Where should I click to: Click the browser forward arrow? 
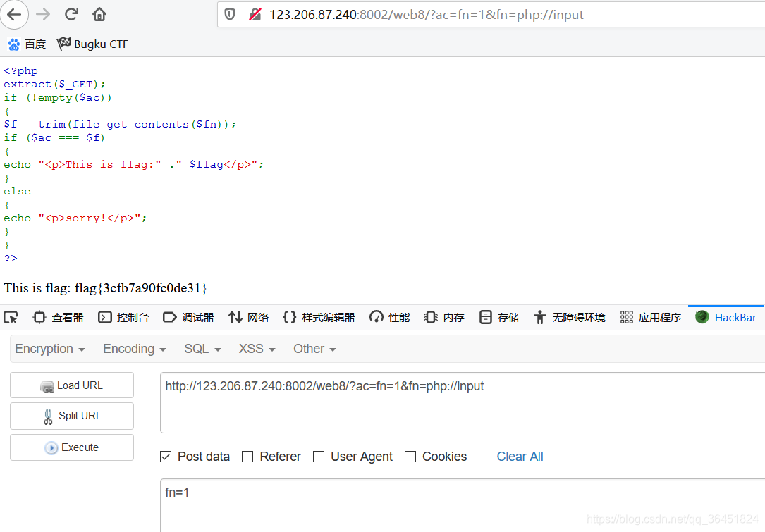point(43,15)
